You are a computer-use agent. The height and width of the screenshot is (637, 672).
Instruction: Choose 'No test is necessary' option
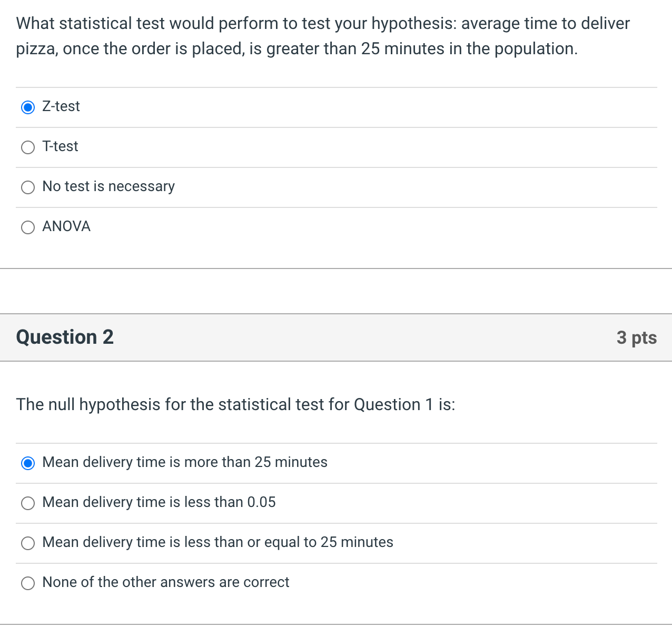coord(27,187)
